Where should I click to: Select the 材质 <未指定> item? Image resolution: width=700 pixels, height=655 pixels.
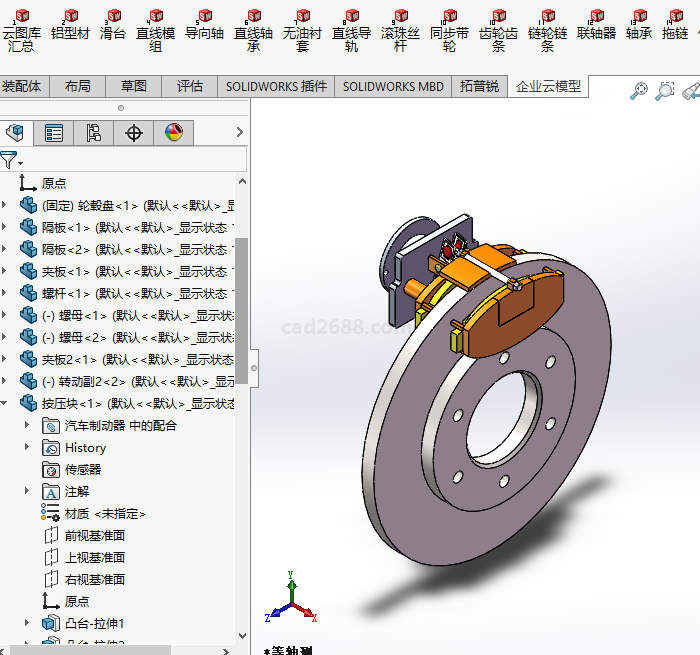tap(105, 514)
